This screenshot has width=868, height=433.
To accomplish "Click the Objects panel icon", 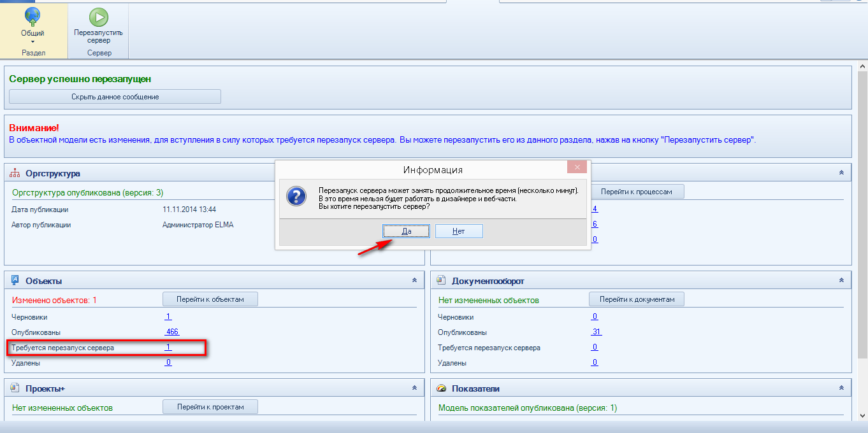I will tap(15, 280).
